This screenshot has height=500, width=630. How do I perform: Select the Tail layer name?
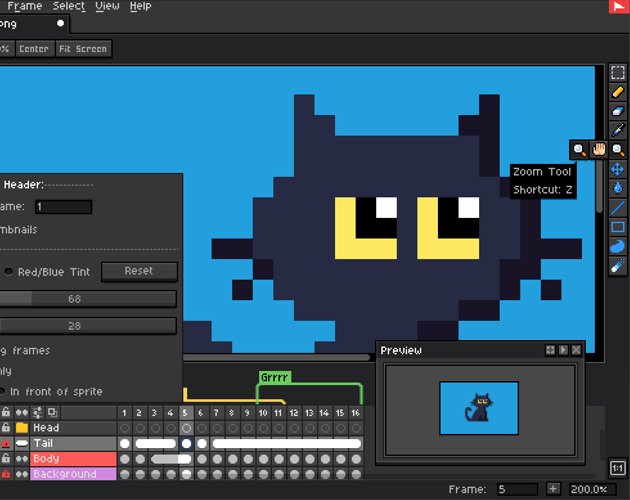click(x=74, y=443)
